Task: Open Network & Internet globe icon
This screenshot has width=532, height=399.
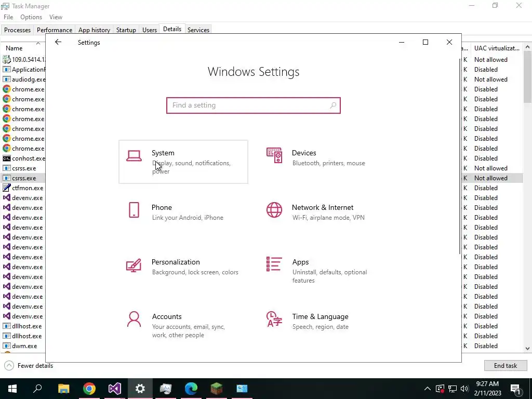Action: click(274, 210)
